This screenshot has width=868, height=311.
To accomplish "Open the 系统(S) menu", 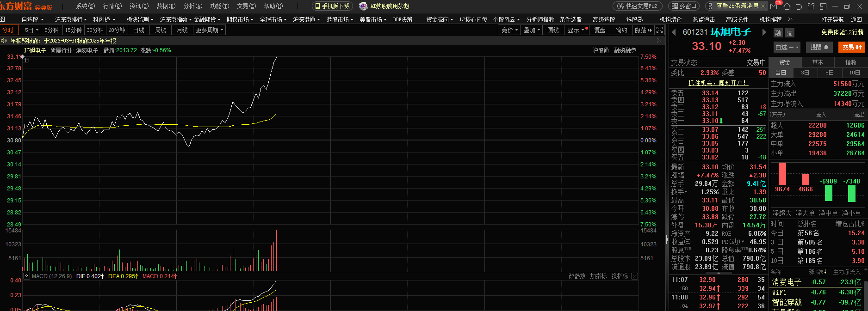I will click(86, 6).
